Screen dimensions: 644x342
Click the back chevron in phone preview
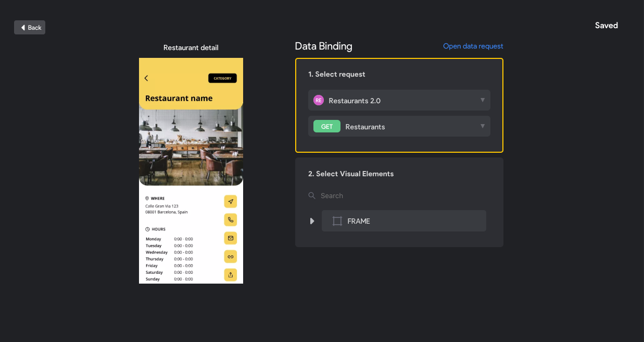146,78
